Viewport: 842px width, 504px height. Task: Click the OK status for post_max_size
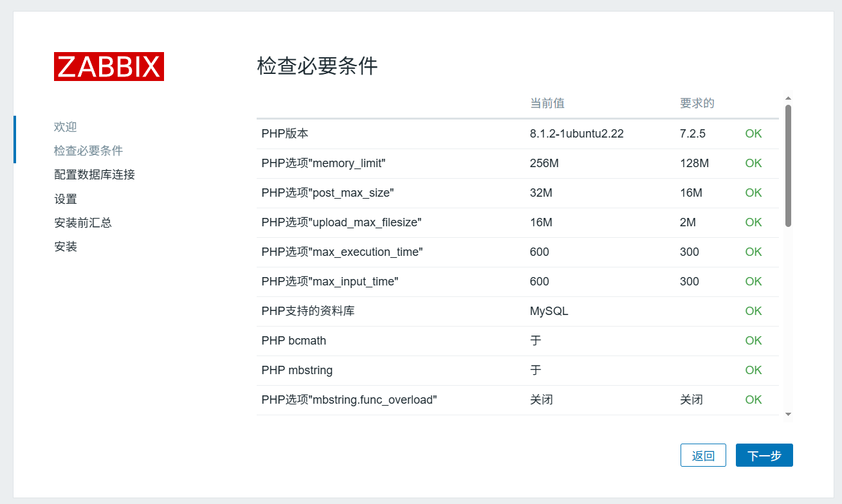pos(753,193)
